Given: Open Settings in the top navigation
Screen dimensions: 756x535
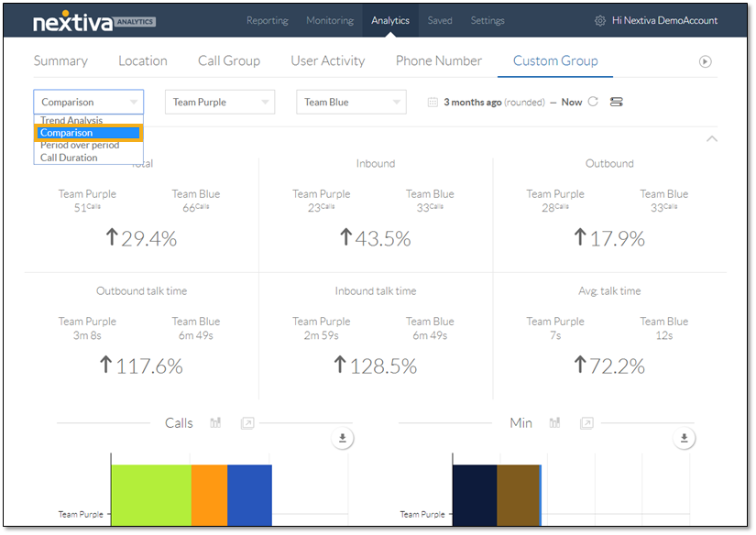Looking at the screenshot, I should [488, 21].
